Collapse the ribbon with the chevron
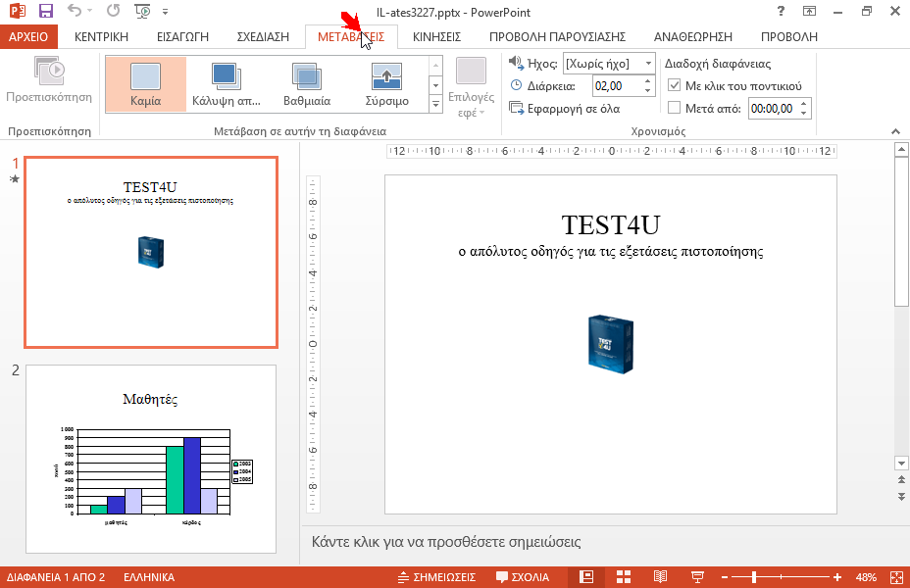Image resolution: width=910 pixels, height=588 pixels. click(x=895, y=131)
